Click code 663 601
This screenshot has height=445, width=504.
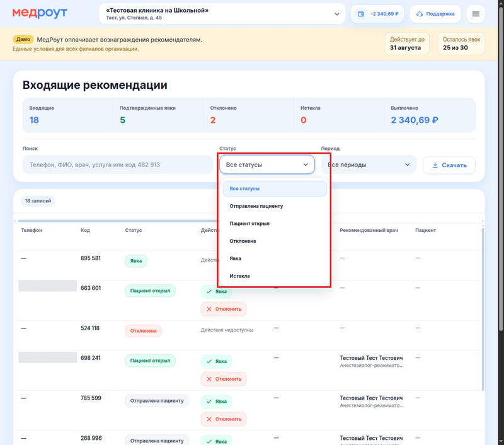(x=91, y=288)
